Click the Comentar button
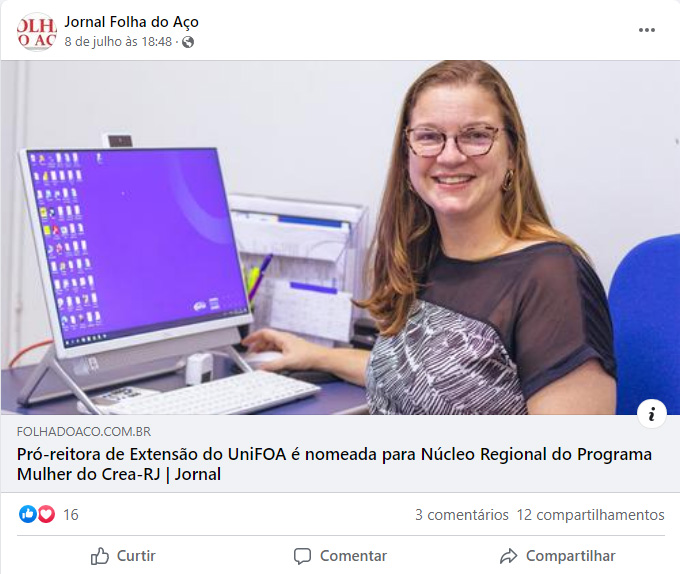 click(340, 556)
